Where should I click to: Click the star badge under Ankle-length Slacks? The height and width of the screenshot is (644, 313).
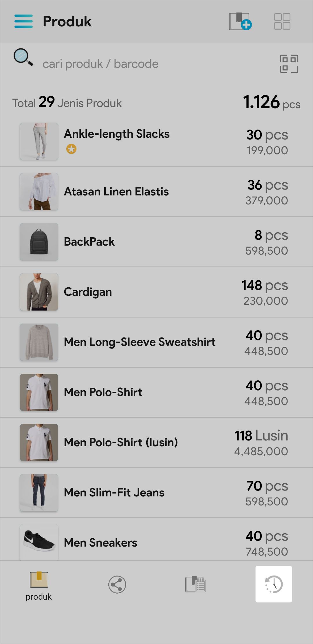71,149
